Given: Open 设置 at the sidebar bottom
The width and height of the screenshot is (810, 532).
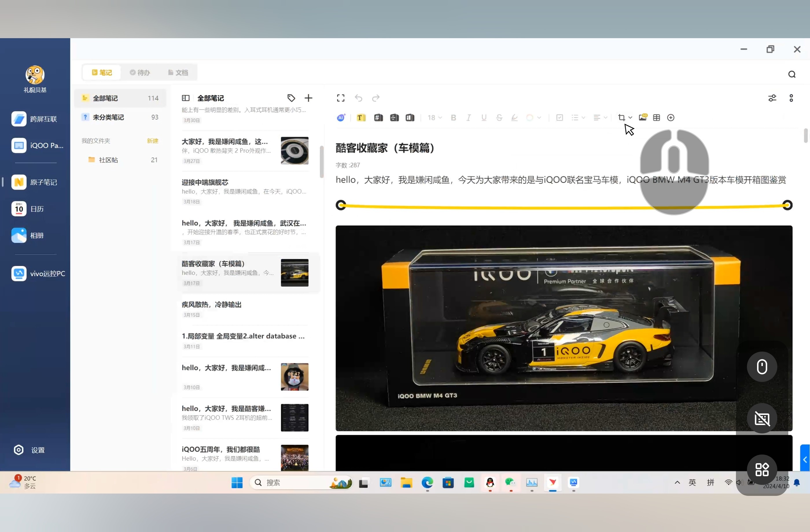Looking at the screenshot, I should (x=29, y=450).
